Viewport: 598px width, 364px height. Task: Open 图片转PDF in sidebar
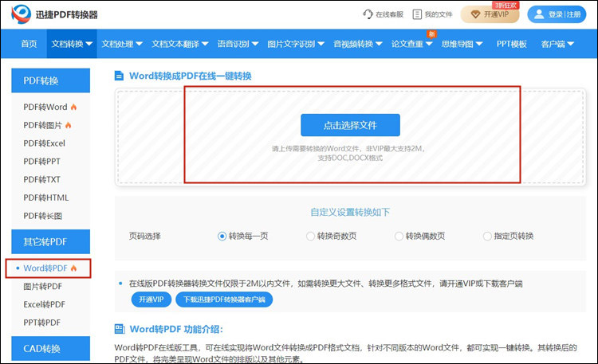click(43, 286)
